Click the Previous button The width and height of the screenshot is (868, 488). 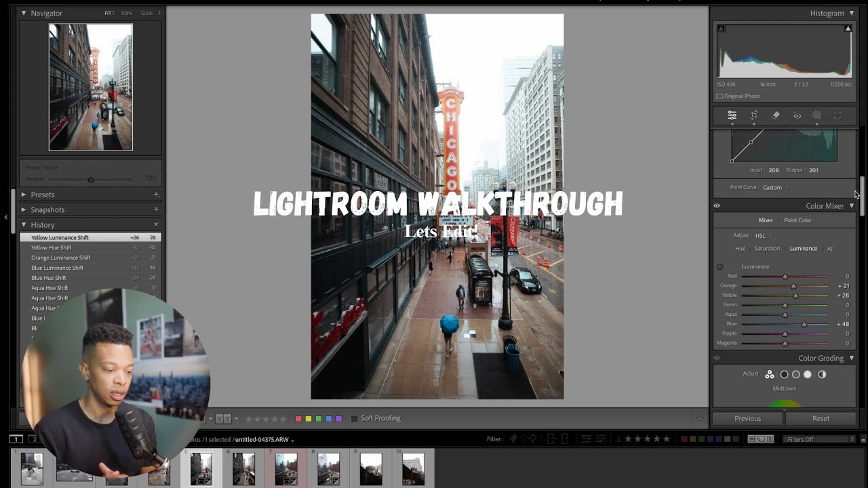point(748,419)
